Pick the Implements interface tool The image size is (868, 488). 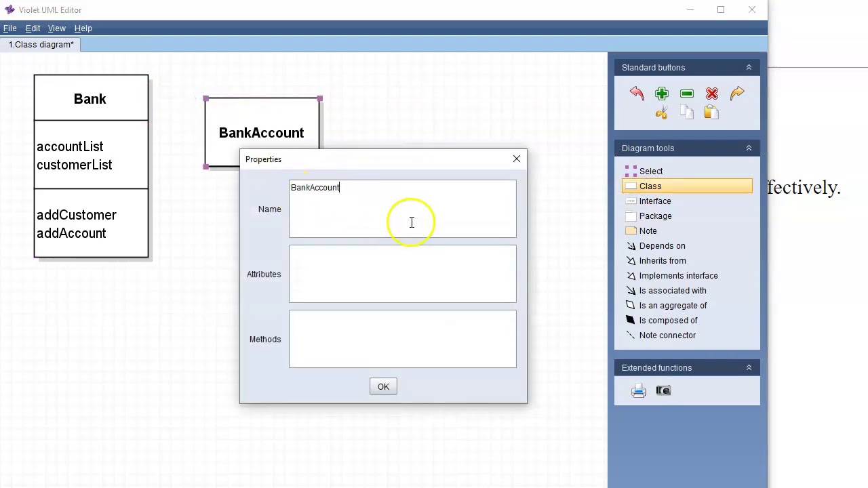pos(687,276)
